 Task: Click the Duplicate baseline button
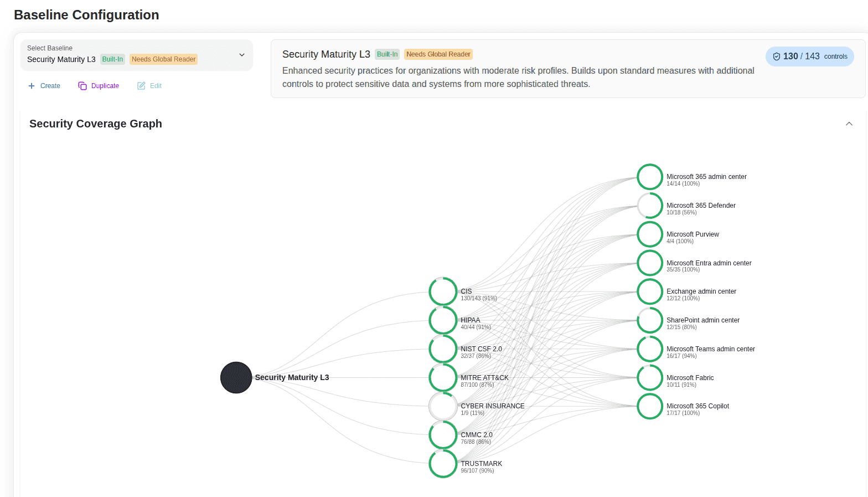tap(99, 86)
